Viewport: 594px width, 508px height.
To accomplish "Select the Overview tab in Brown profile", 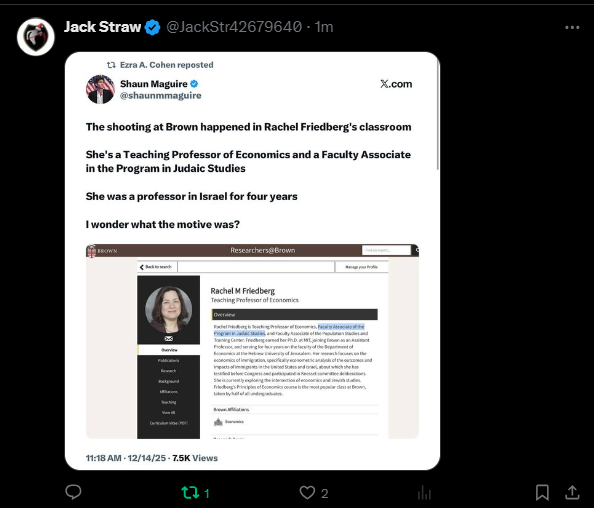I will pos(169,350).
